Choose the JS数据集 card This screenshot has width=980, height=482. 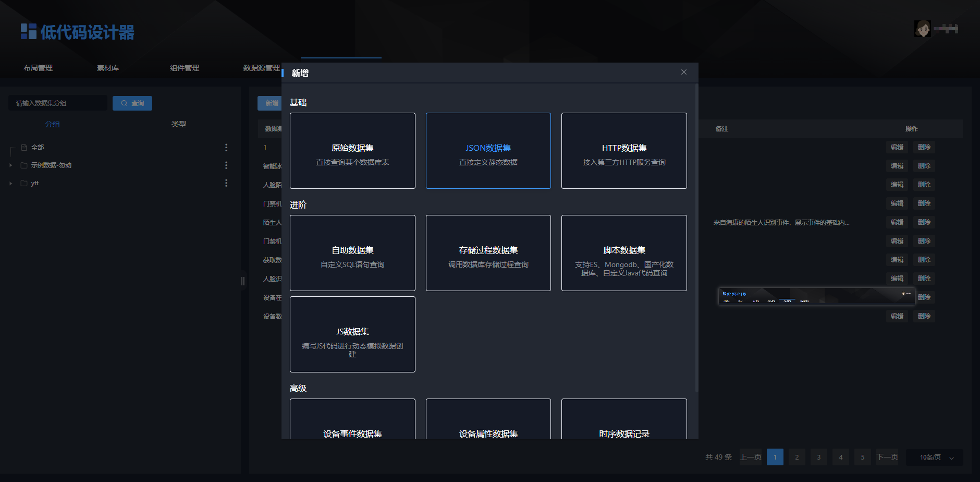point(352,334)
